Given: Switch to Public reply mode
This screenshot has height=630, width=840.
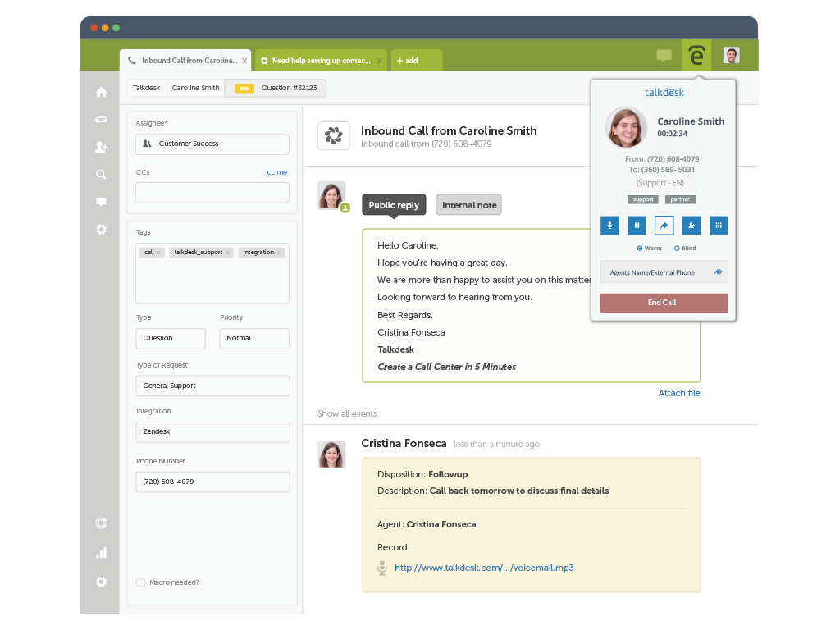Looking at the screenshot, I should click(x=394, y=205).
